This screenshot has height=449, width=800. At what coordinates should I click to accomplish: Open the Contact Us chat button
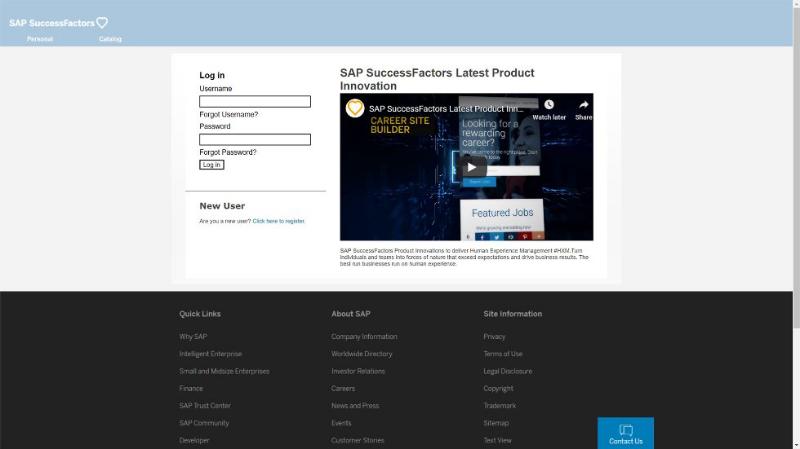[626, 434]
